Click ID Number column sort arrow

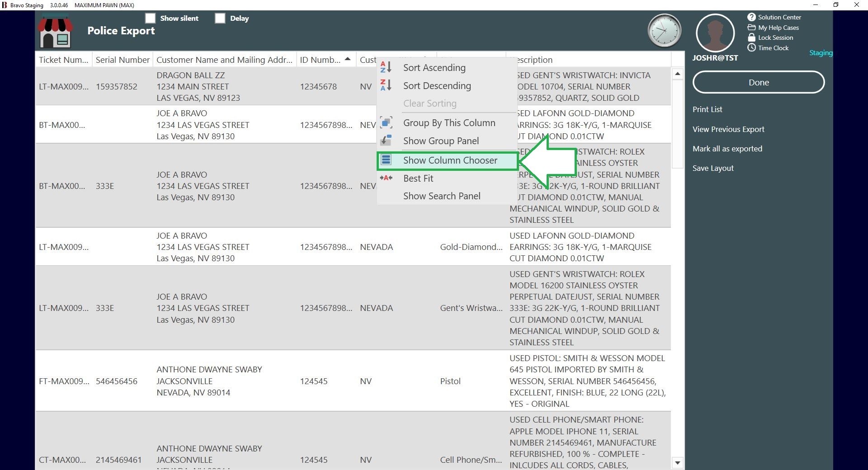point(348,59)
